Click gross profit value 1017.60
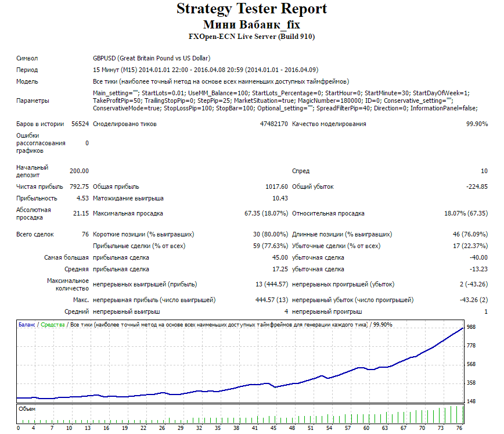Viewport: 504px width, 434px height. coord(276,186)
